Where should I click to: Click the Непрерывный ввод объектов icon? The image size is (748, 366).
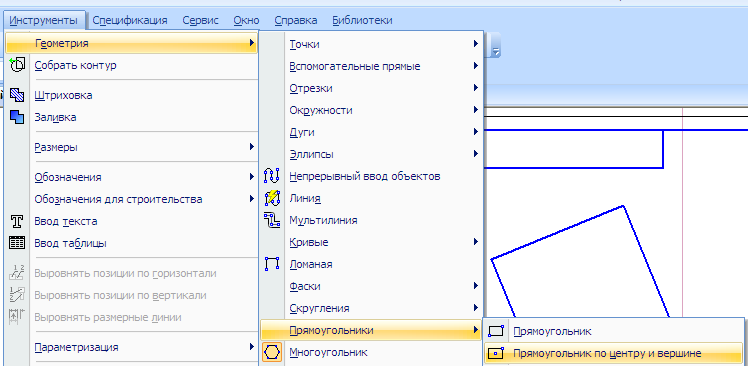pyautogui.click(x=271, y=176)
